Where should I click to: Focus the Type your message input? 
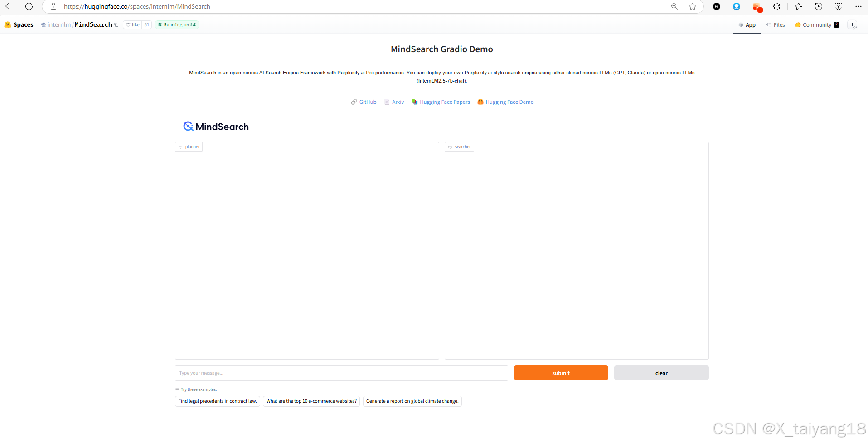click(341, 373)
